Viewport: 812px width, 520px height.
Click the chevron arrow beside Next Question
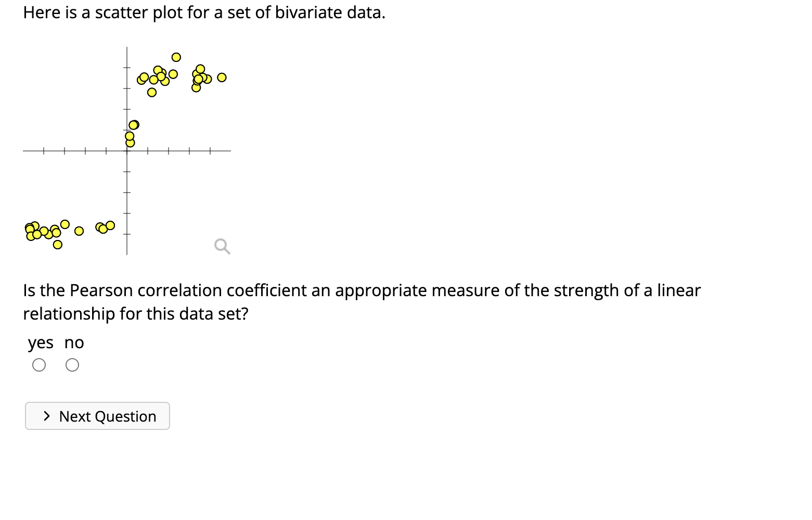tap(47, 416)
